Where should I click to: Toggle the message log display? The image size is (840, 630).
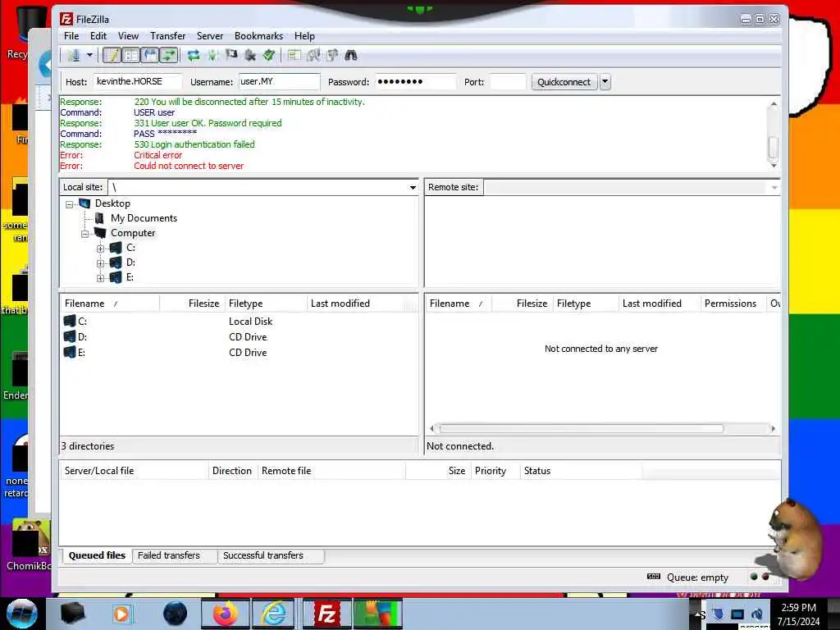click(112, 55)
